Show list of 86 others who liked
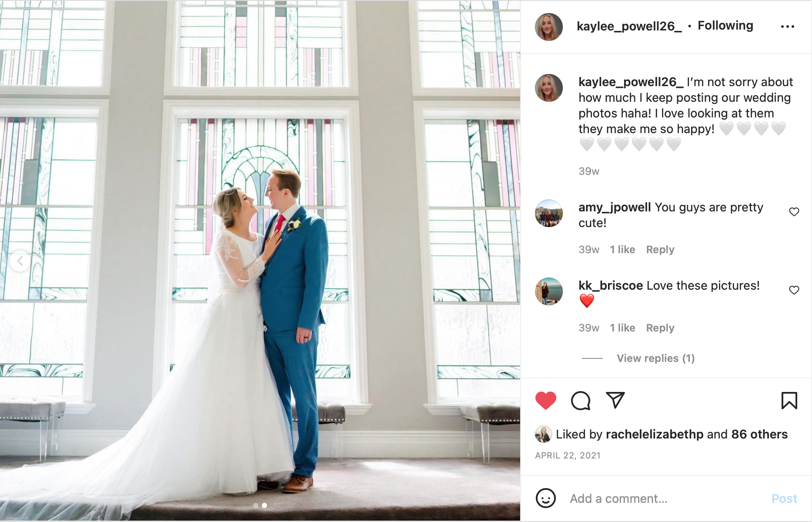812x522 pixels. pyautogui.click(x=759, y=434)
